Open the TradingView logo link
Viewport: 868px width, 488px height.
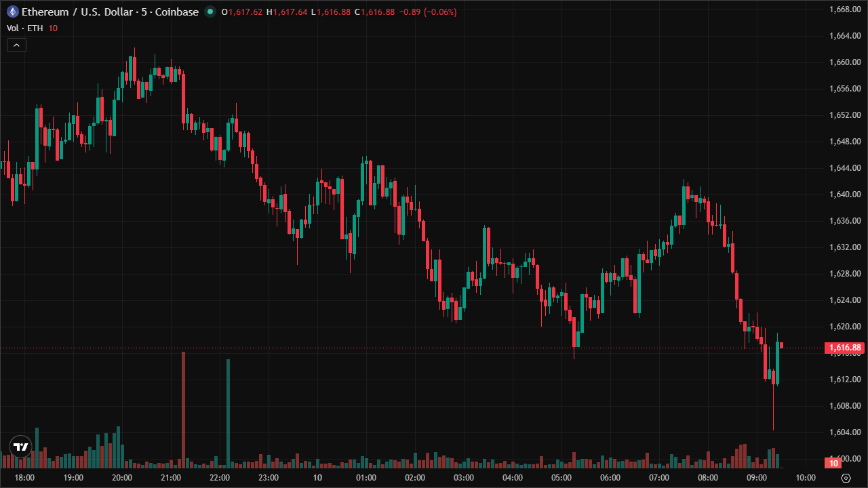21,447
